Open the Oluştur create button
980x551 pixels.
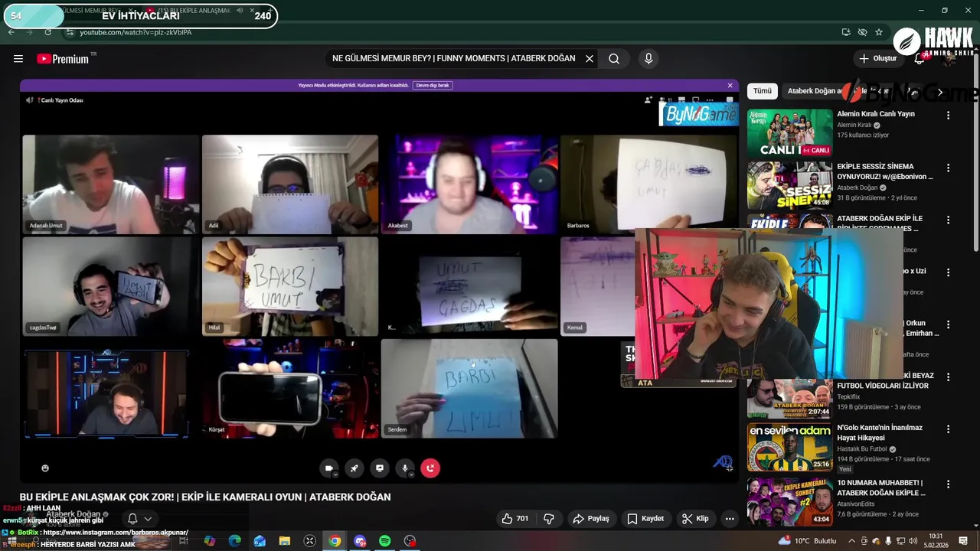coord(877,58)
